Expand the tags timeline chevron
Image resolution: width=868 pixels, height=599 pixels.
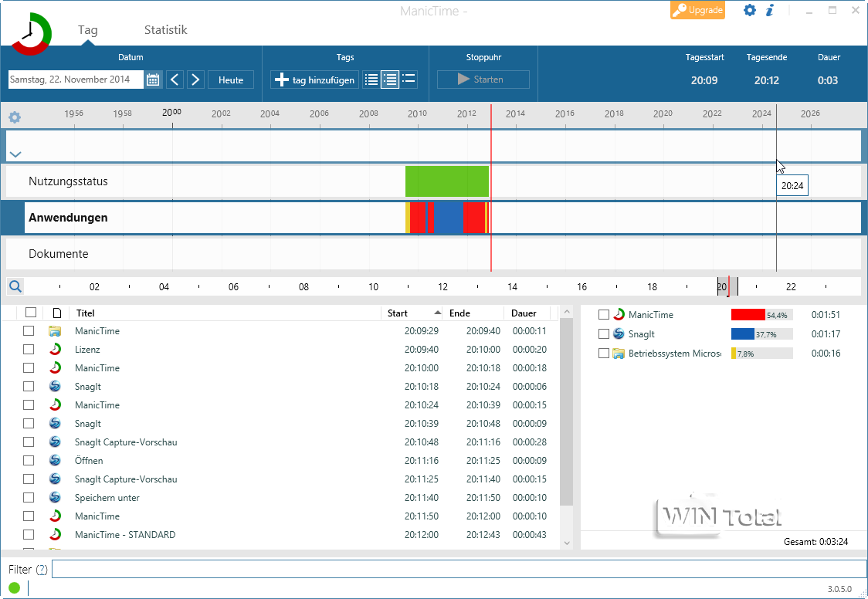click(15, 154)
